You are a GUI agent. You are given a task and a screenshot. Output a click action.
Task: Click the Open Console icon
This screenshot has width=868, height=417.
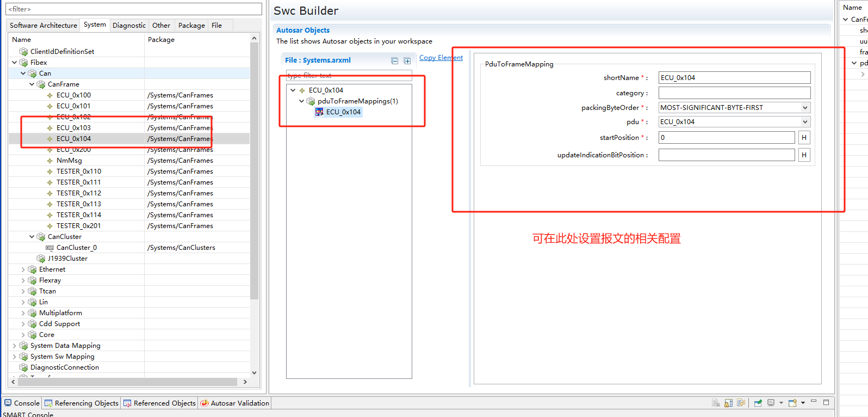[792, 403]
